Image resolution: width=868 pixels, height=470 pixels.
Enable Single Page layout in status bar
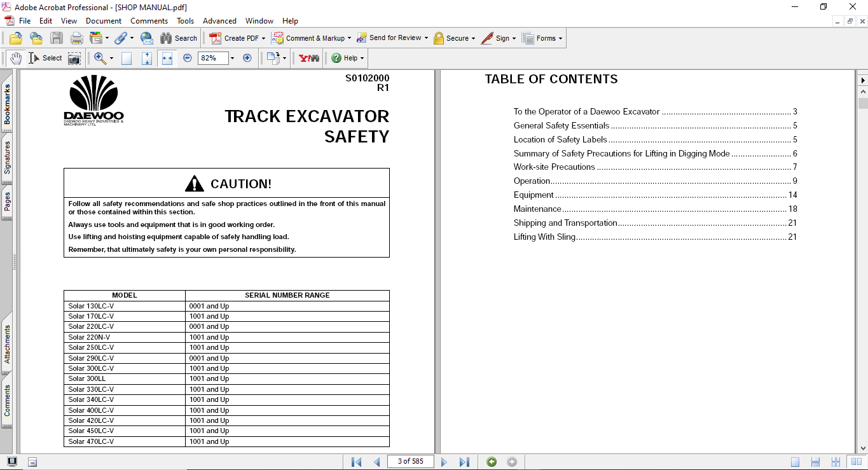pos(796,462)
